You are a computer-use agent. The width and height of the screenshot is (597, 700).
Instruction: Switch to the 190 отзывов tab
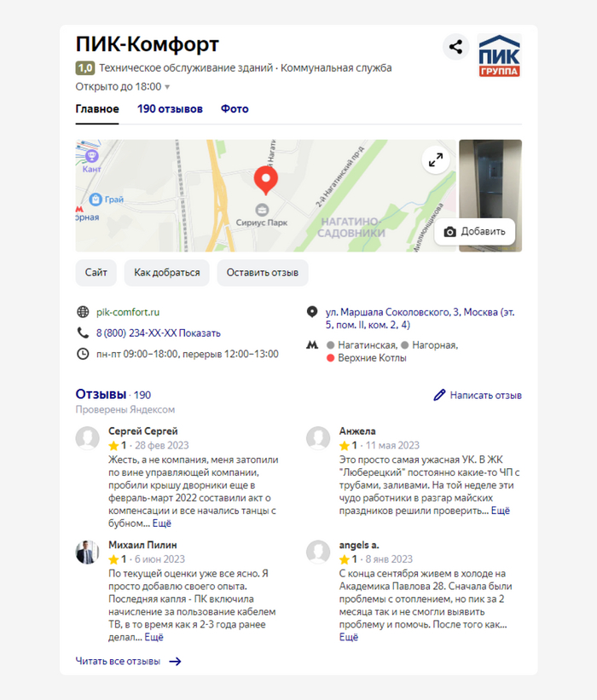coord(170,109)
